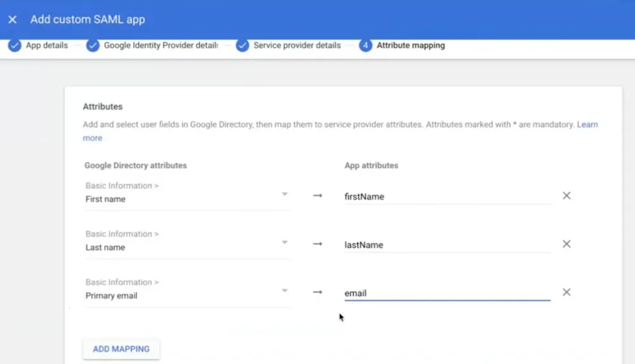635x364 pixels.
Task: Click the email app attribute field
Action: coord(448,293)
